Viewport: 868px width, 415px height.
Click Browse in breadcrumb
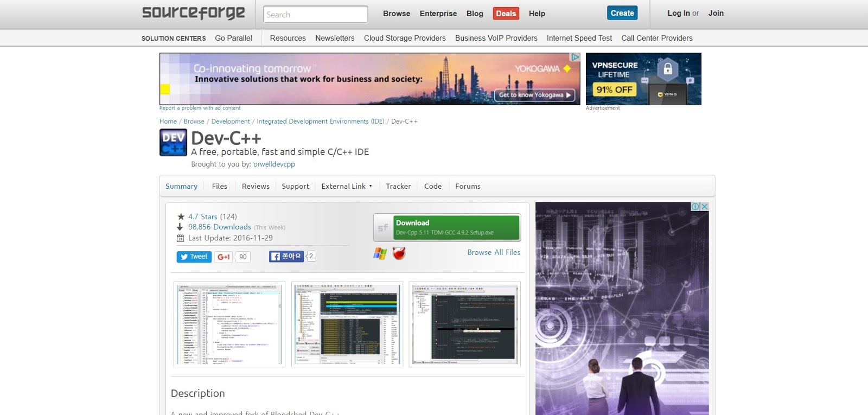pyautogui.click(x=194, y=122)
